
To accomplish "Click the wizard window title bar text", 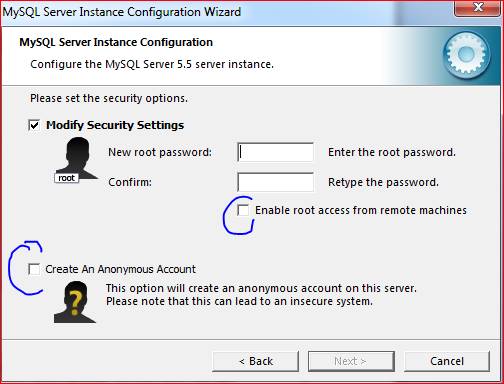I will point(122,12).
